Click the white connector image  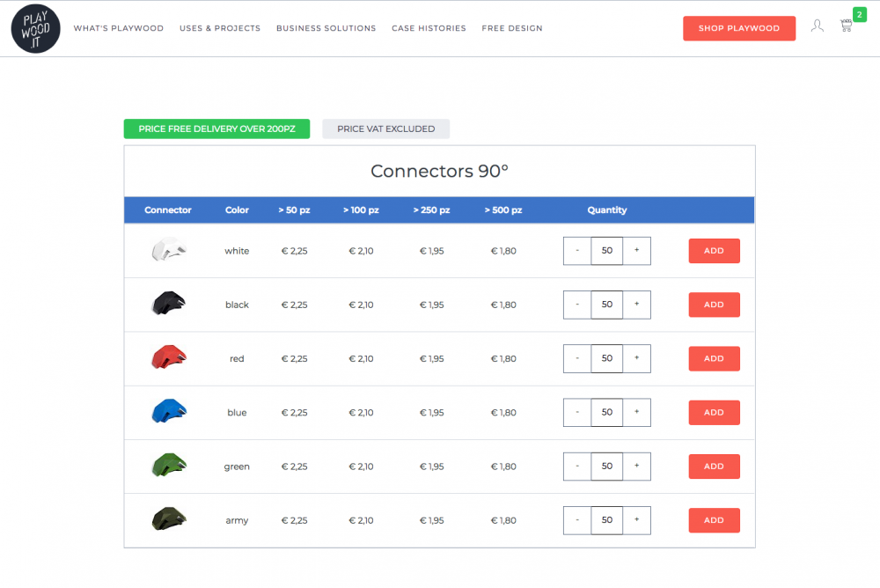[x=168, y=250]
